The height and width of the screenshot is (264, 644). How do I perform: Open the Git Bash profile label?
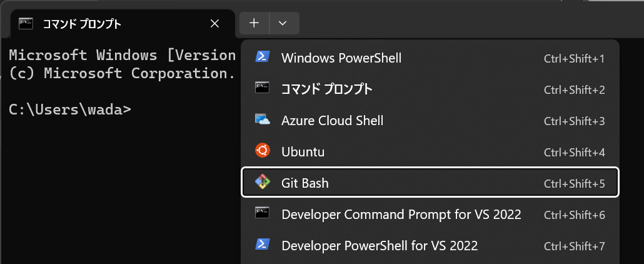pos(305,183)
